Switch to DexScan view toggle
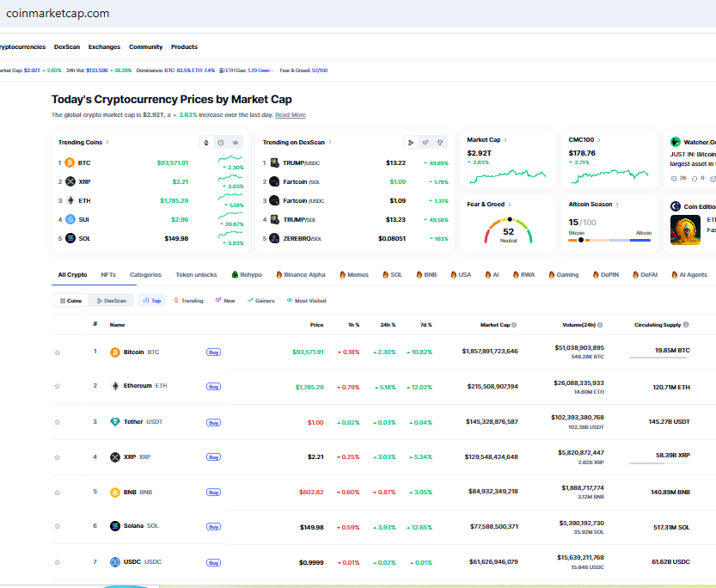The height and width of the screenshot is (588, 716). tap(112, 300)
